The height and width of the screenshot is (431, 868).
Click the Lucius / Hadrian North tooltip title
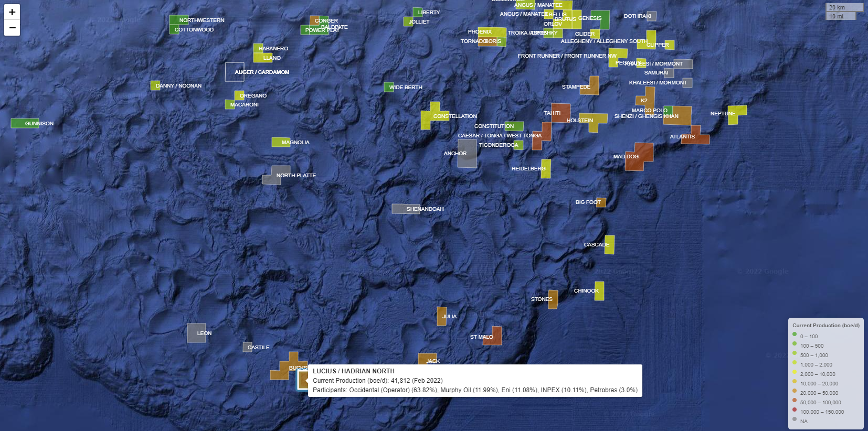(x=353, y=371)
